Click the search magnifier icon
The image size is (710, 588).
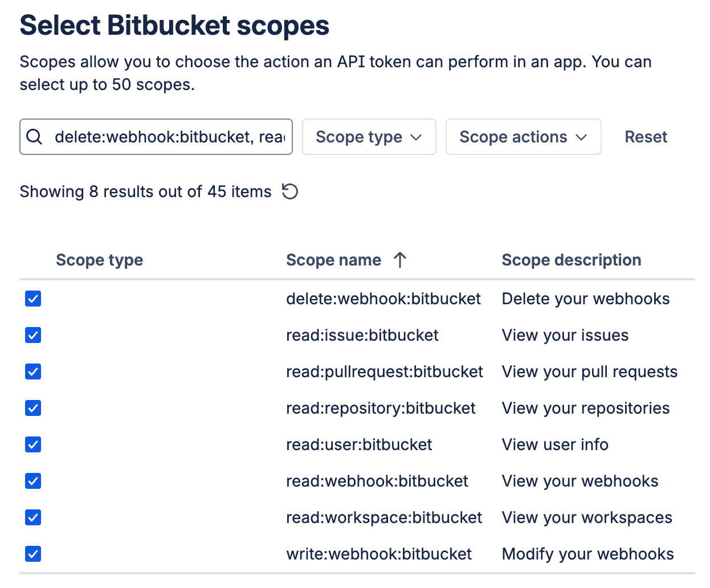(x=34, y=137)
